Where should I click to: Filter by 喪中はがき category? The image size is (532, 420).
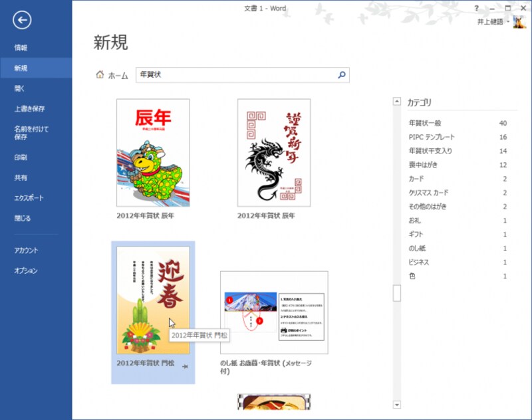(x=425, y=165)
